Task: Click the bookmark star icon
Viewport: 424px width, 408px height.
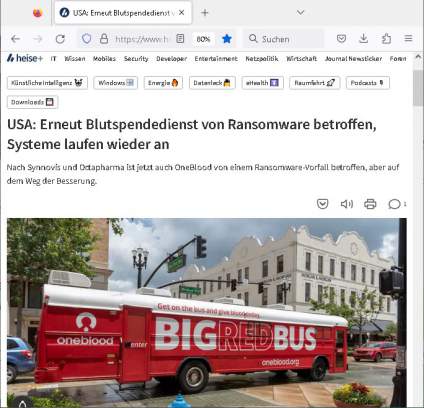Action: 227,39
